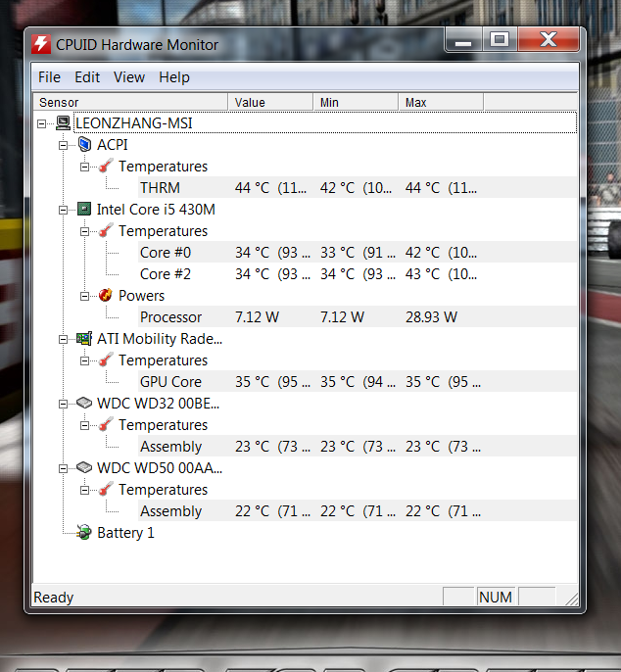Click the WDC WD32 hard drive icon

[x=84, y=403]
